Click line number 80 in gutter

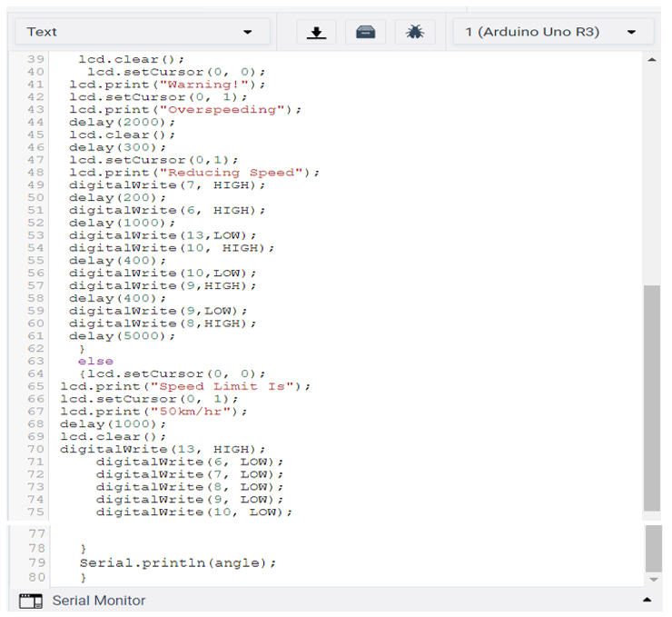click(x=37, y=577)
